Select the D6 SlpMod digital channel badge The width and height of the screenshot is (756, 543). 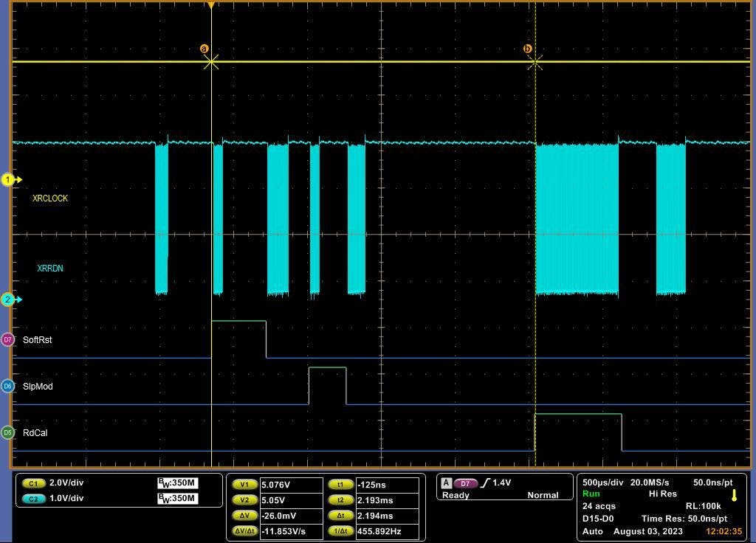pos(8,386)
